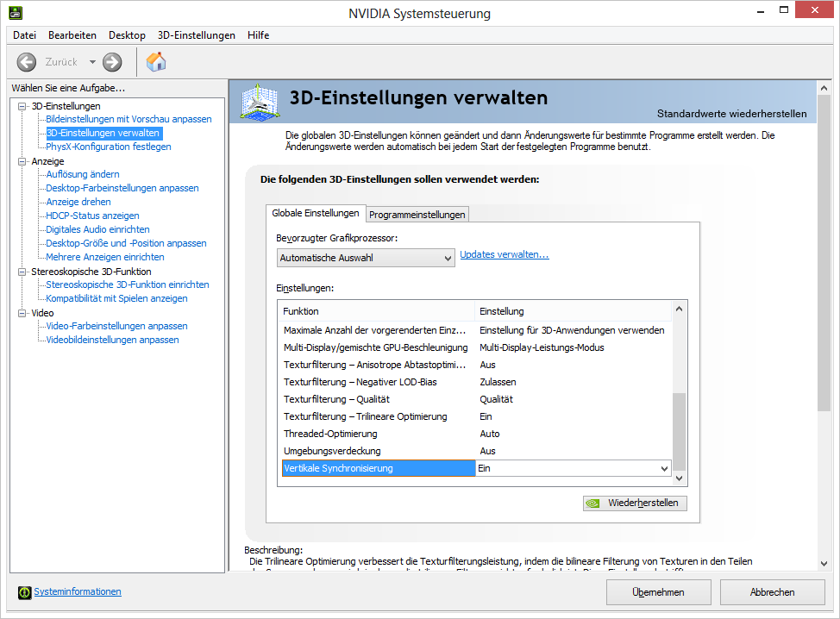Viewport: 840px width, 619px height.
Task: Open PhysX-Konfiguration festlegen
Action: coord(108,147)
